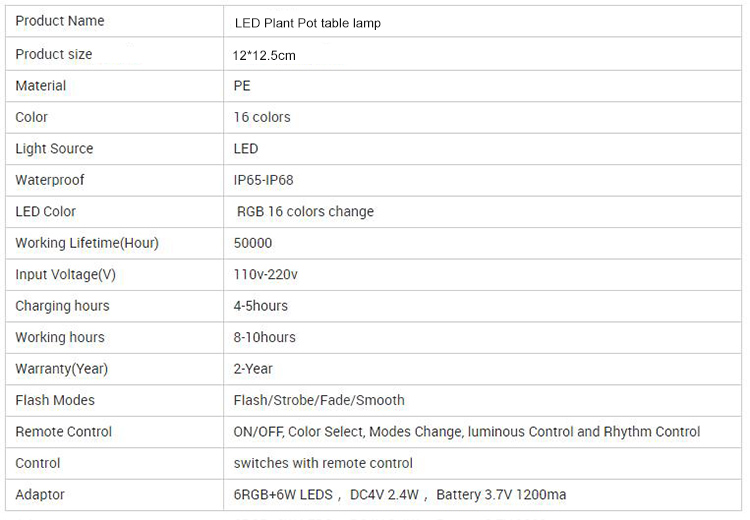Click the "Product Name" label cell

pos(60,21)
